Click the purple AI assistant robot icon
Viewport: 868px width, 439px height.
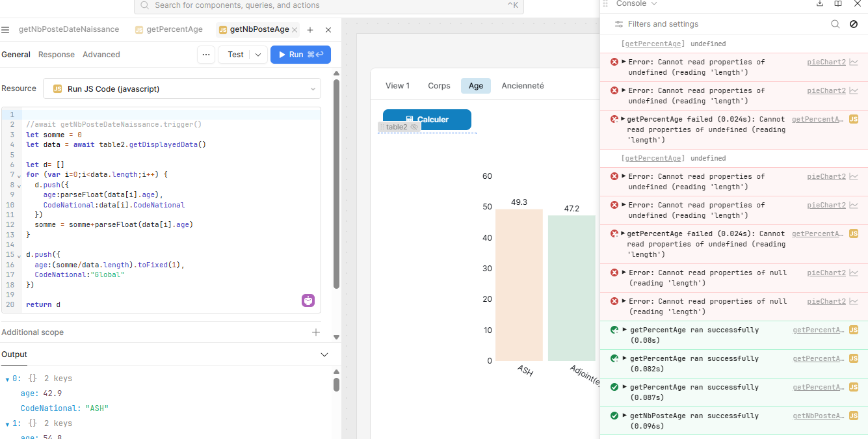[308, 300]
